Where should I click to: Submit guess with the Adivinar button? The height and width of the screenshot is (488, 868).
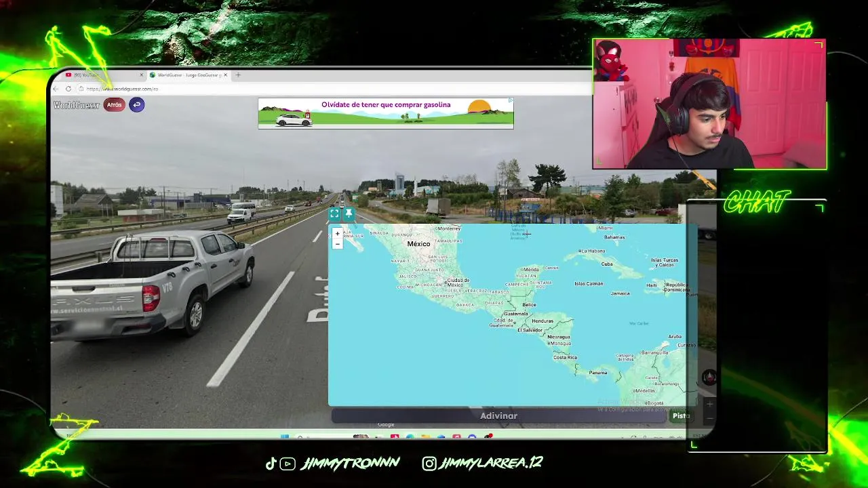tap(498, 416)
